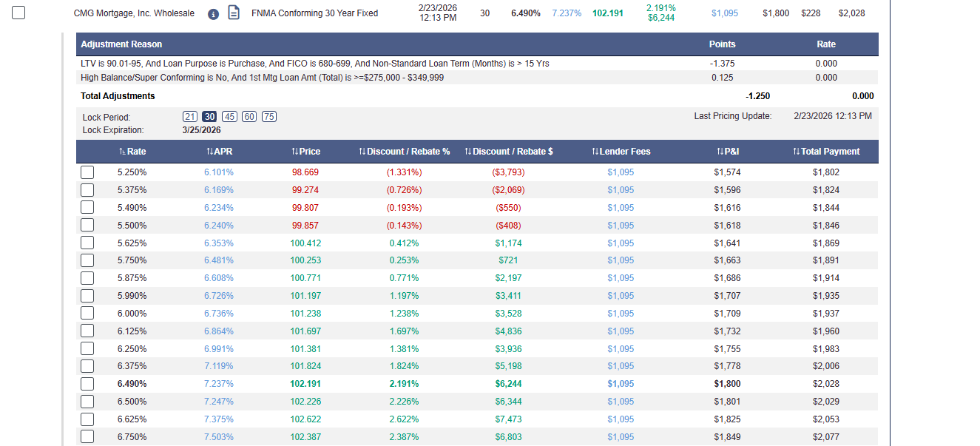This screenshot has width=980, height=446.
Task: Select the 5.250% rate row checkbox
Action: pos(87,172)
